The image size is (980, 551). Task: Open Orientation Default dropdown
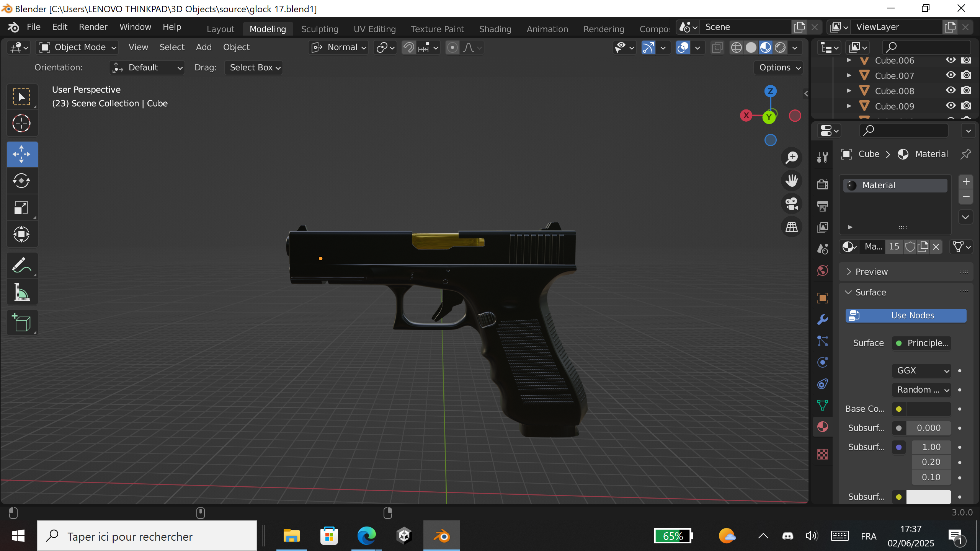point(147,68)
